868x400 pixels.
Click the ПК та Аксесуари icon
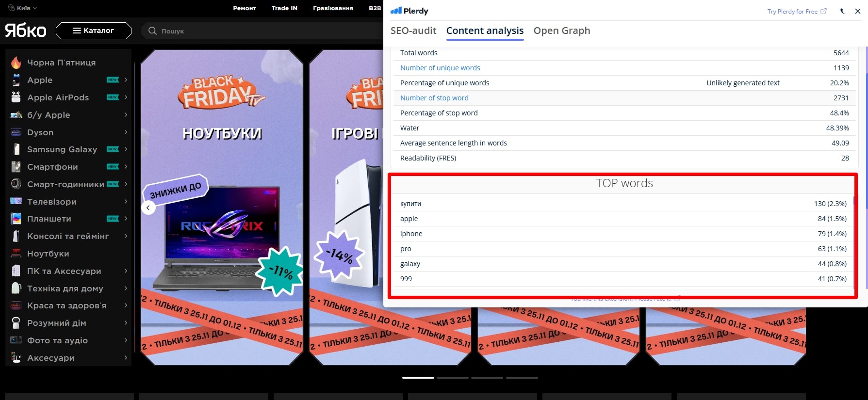[x=16, y=271]
